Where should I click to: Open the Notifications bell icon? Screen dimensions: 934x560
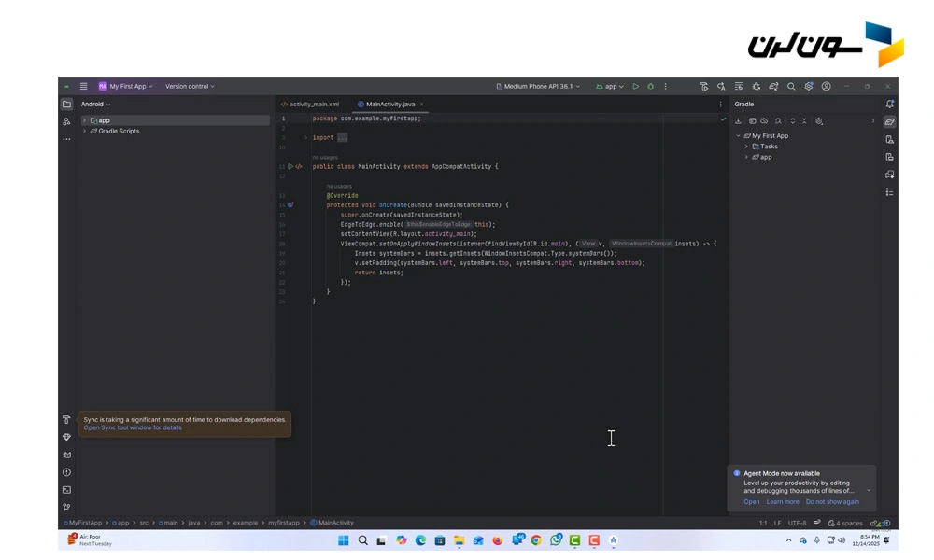point(889,104)
